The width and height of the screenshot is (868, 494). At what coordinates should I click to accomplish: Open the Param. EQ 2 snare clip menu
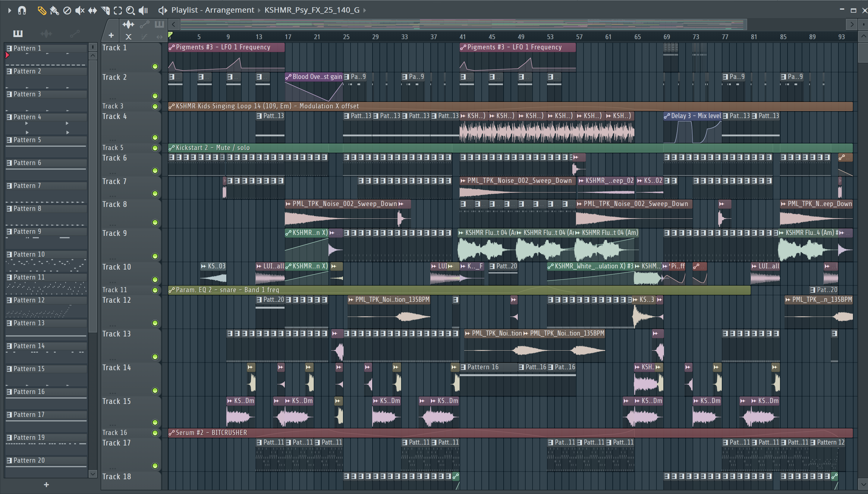point(172,290)
